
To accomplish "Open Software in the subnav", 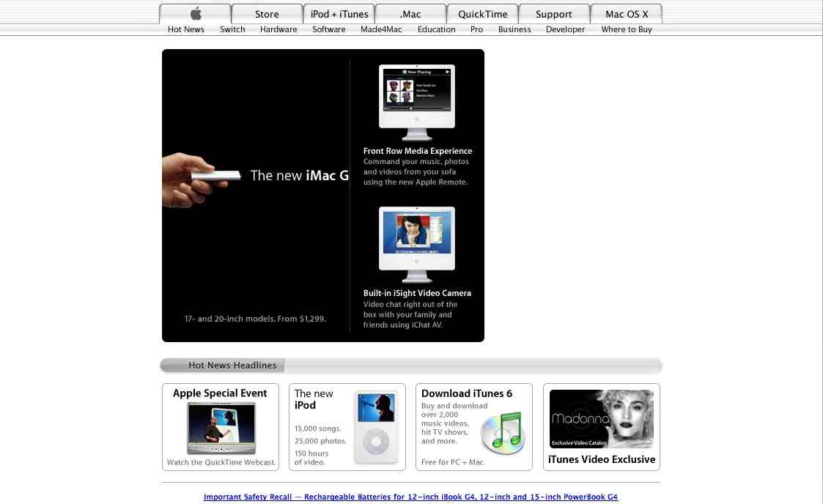I will [x=328, y=29].
